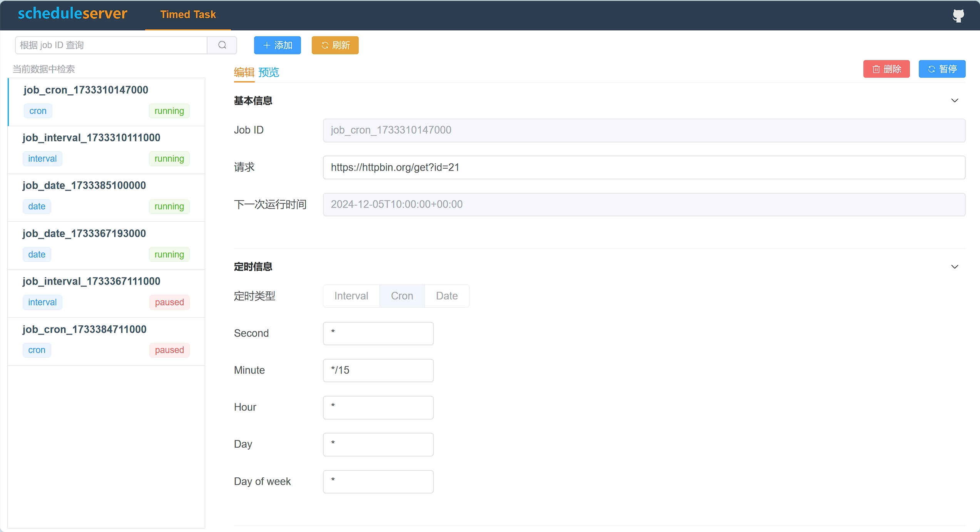Click the scheduleserver logo
Screen dimensions: 980x532
tap(72, 14)
